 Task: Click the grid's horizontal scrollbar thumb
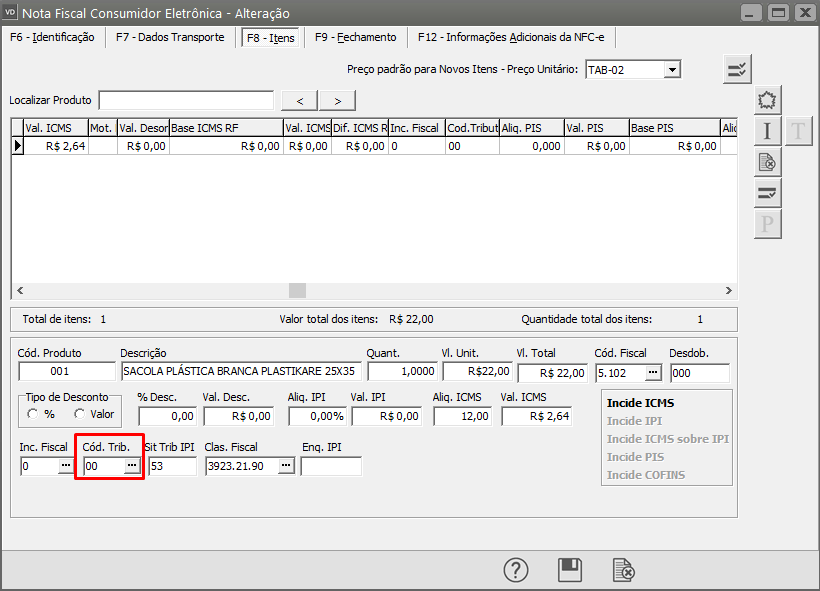[x=298, y=290]
